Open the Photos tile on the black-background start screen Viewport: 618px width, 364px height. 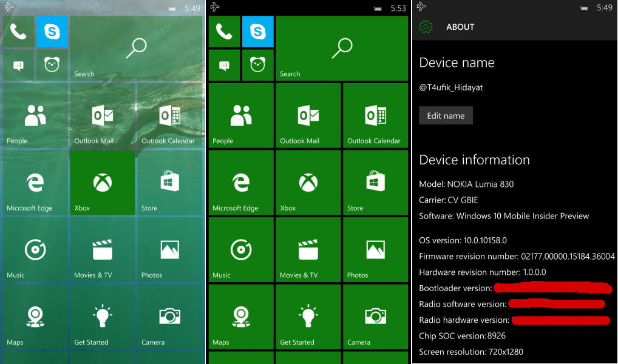[x=375, y=250]
